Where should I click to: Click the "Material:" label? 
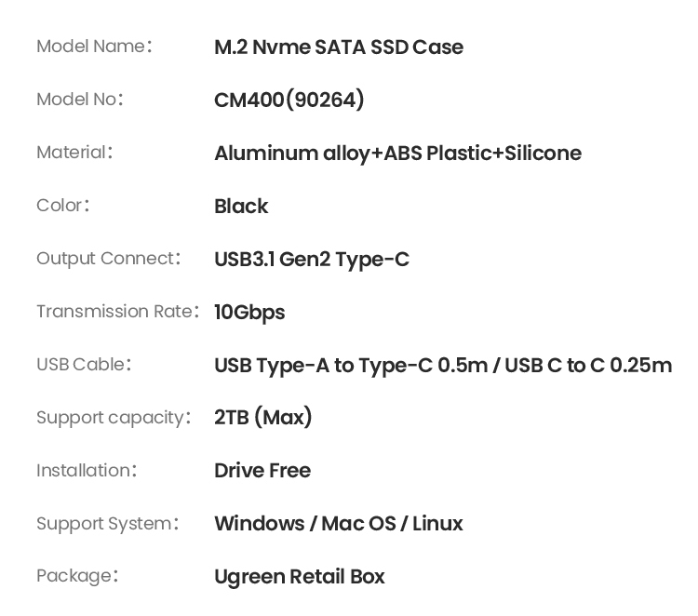pyautogui.click(x=74, y=153)
